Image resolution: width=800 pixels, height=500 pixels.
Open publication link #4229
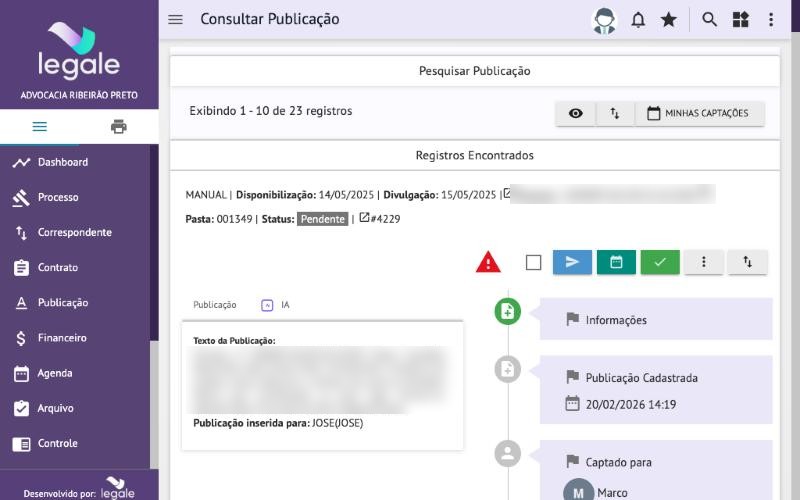click(380, 219)
